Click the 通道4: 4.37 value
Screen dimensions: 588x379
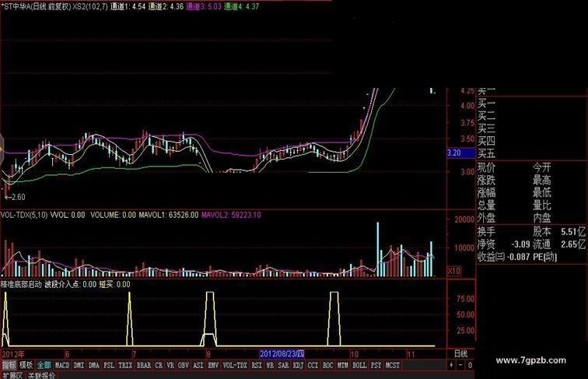(x=241, y=6)
